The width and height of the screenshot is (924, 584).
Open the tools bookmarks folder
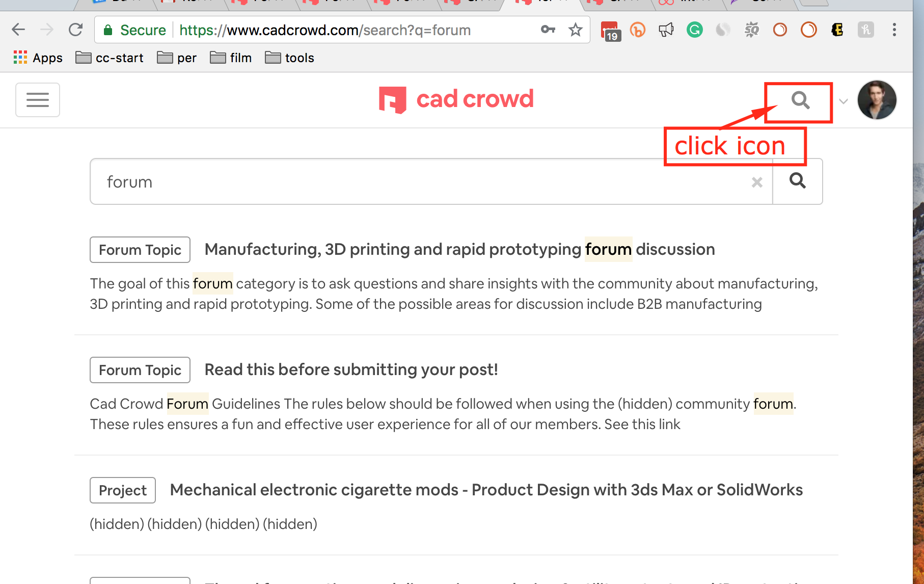(290, 58)
